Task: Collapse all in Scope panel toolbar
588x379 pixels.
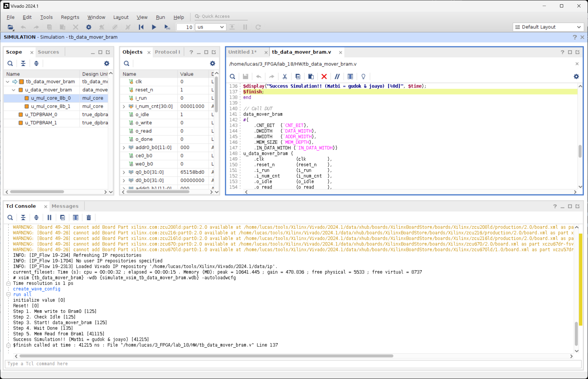Action: tap(23, 63)
